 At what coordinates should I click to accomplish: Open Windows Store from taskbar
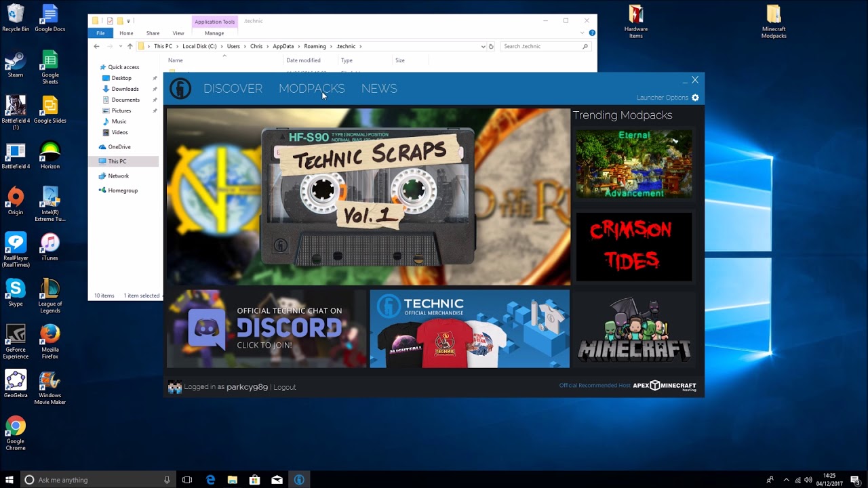(x=255, y=480)
